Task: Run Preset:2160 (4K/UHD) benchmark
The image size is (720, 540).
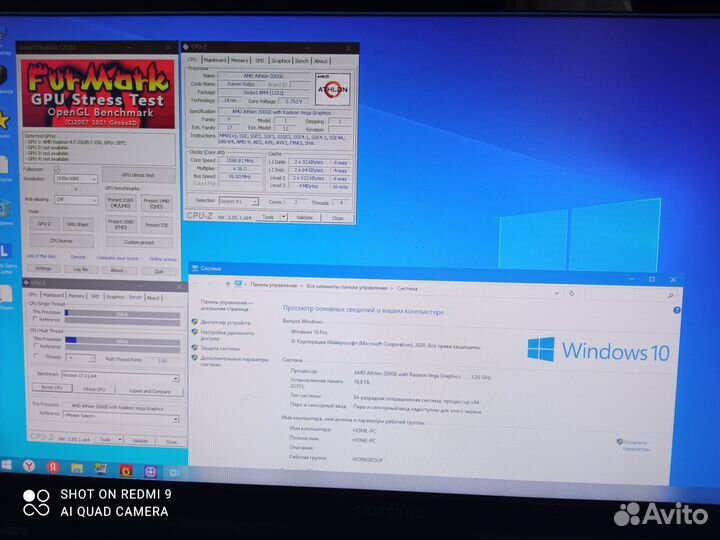Action: pyautogui.click(x=121, y=203)
